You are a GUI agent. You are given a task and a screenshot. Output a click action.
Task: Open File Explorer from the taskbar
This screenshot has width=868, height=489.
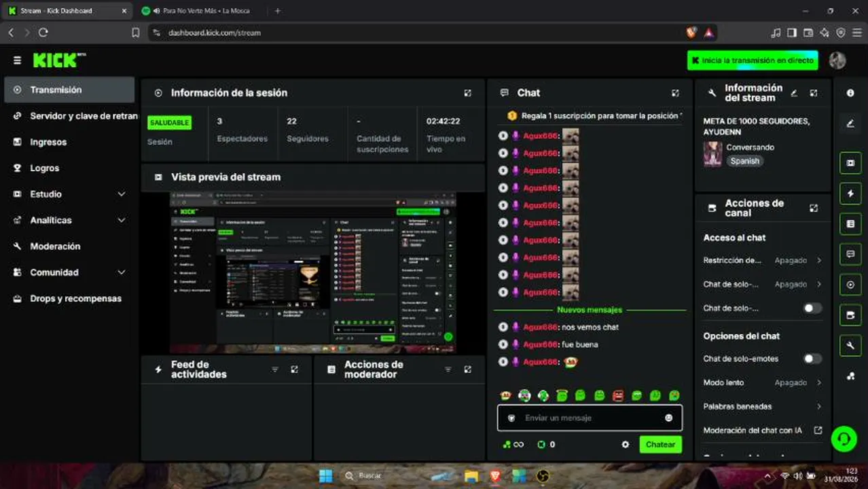pyautogui.click(x=471, y=476)
